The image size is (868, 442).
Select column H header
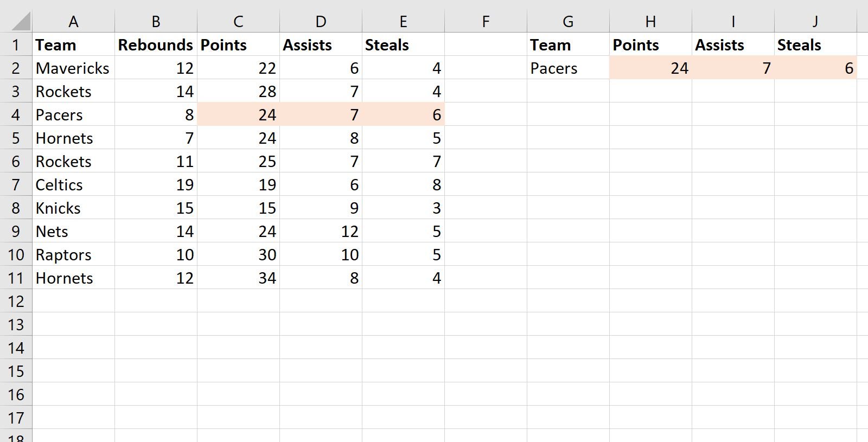[650, 22]
